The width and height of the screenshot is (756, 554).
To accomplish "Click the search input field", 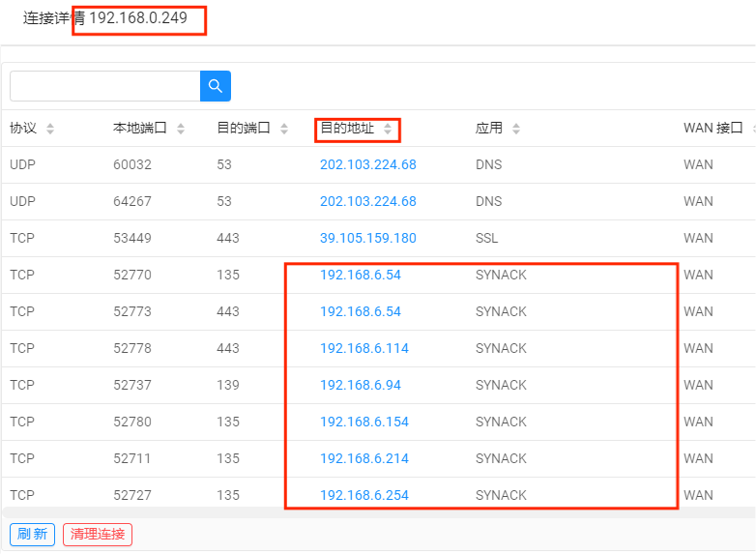I will coord(104,86).
